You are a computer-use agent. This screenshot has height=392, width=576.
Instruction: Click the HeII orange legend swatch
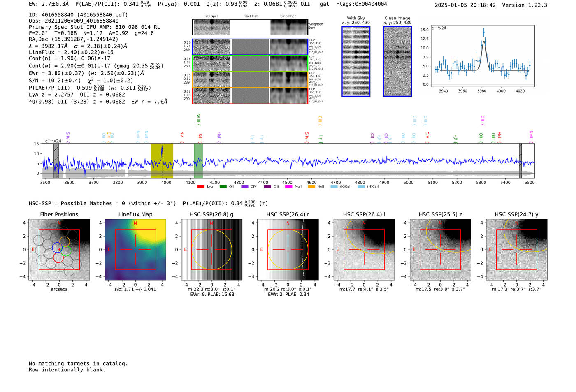point(311,186)
